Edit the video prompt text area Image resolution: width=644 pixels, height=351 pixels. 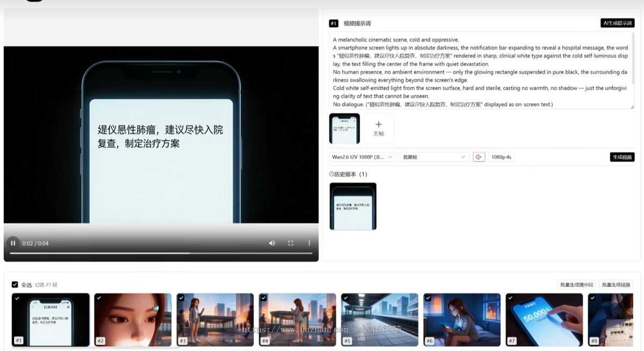[x=481, y=70]
